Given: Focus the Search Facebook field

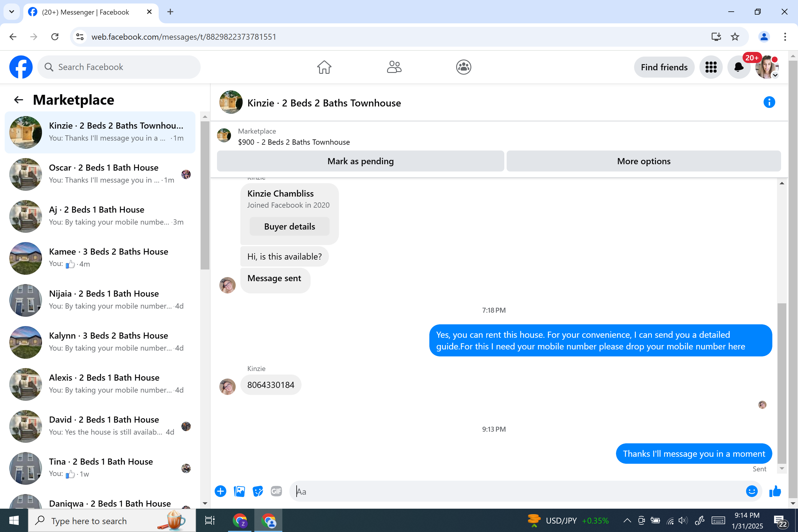Looking at the screenshot, I should coord(119,67).
